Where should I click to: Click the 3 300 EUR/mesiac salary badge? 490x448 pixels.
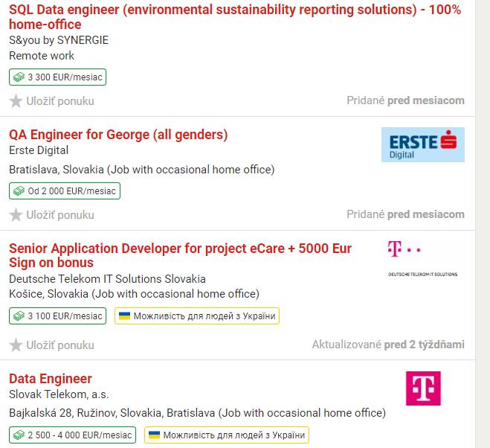tap(58, 77)
